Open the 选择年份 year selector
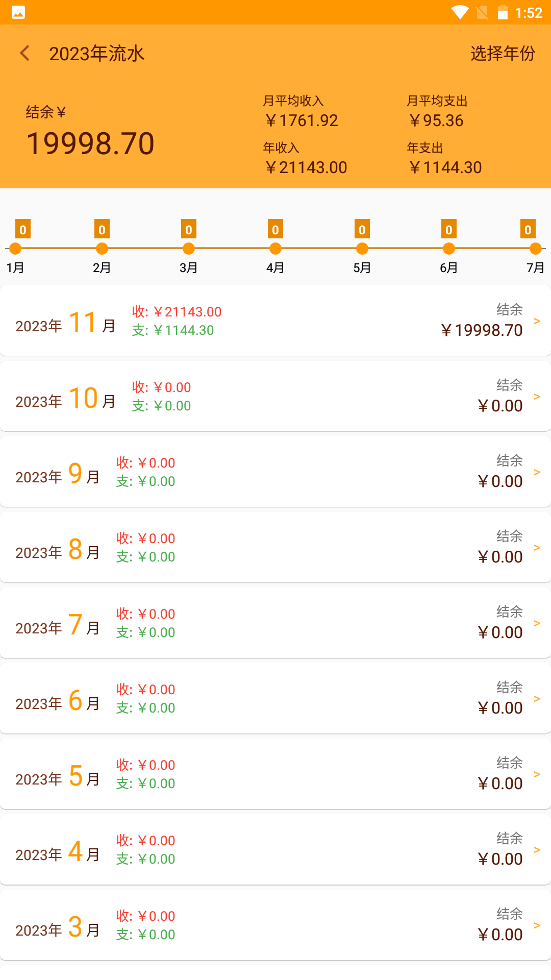The width and height of the screenshot is (551, 980). [x=503, y=53]
